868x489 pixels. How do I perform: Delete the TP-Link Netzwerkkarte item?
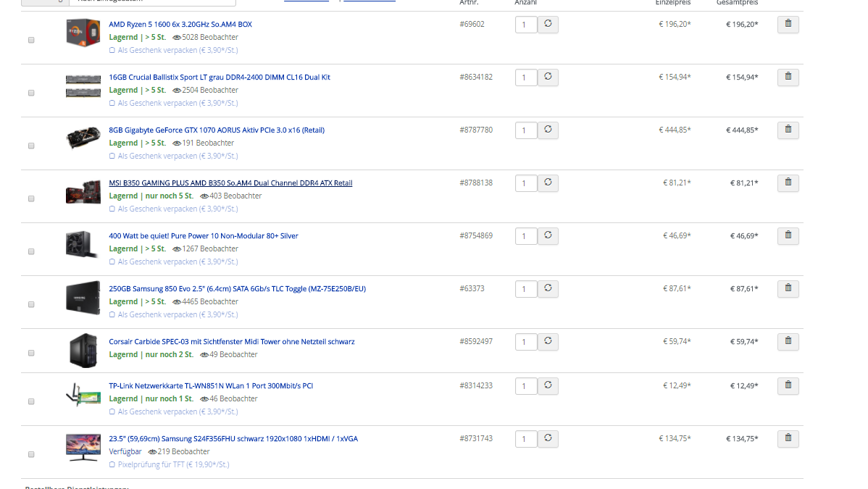click(788, 385)
